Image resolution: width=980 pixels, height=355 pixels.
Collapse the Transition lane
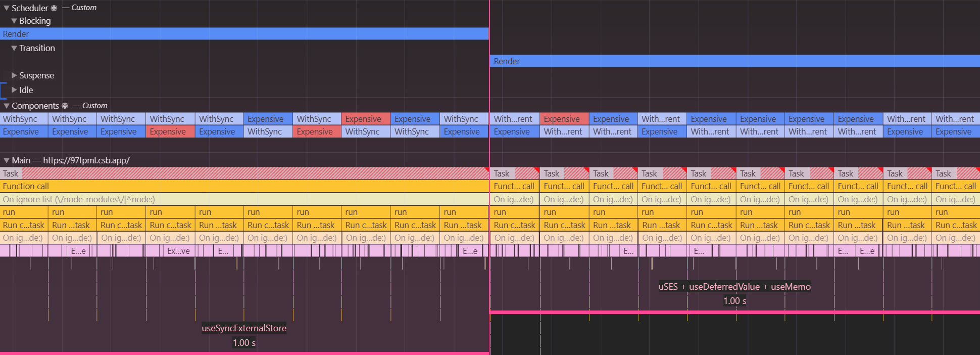(14, 48)
